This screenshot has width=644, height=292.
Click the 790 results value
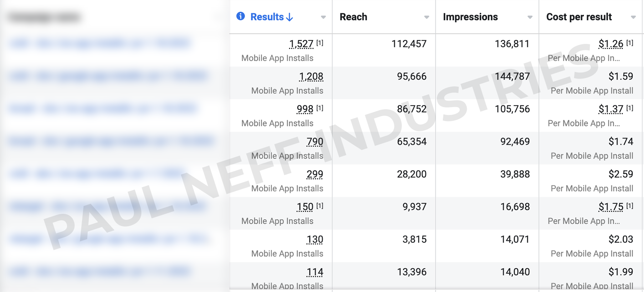[315, 142]
